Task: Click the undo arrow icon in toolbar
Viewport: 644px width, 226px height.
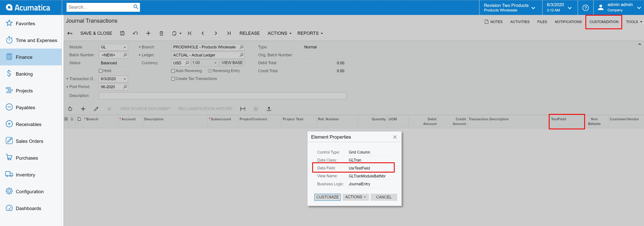Action: coord(135,33)
